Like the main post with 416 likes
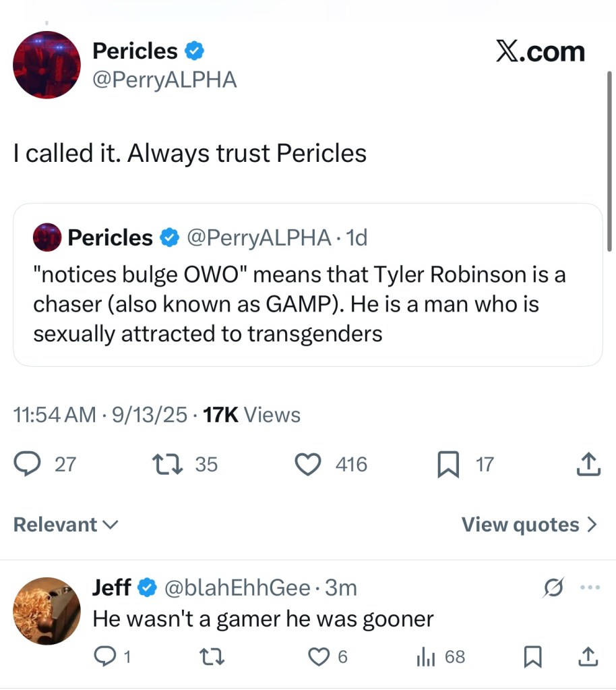This screenshot has width=616, height=690. 309,464
